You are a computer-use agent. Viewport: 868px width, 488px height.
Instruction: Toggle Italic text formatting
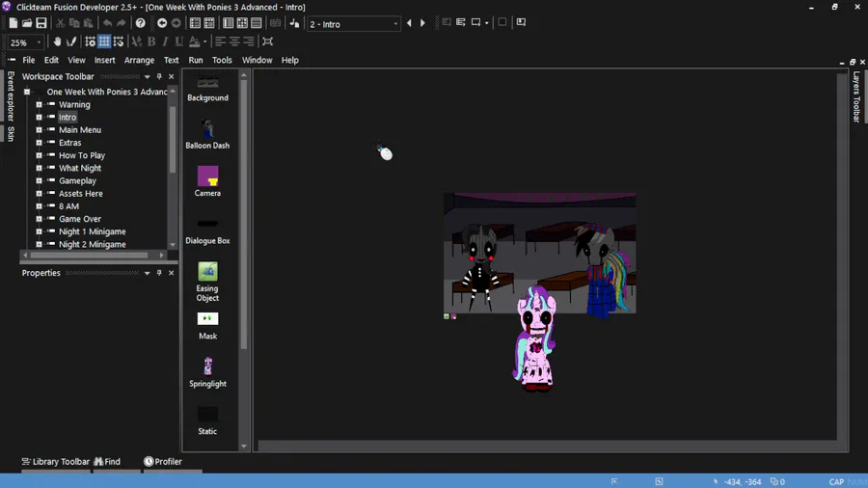(165, 41)
